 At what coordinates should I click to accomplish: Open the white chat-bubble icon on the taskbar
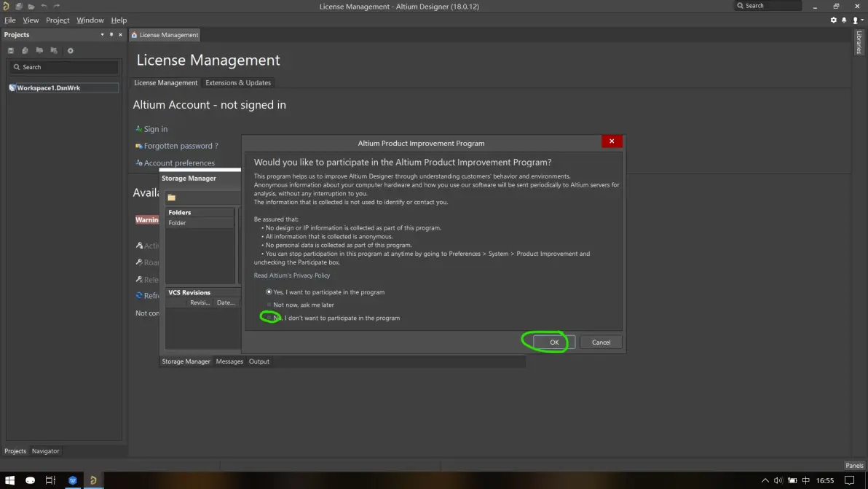click(x=30, y=480)
